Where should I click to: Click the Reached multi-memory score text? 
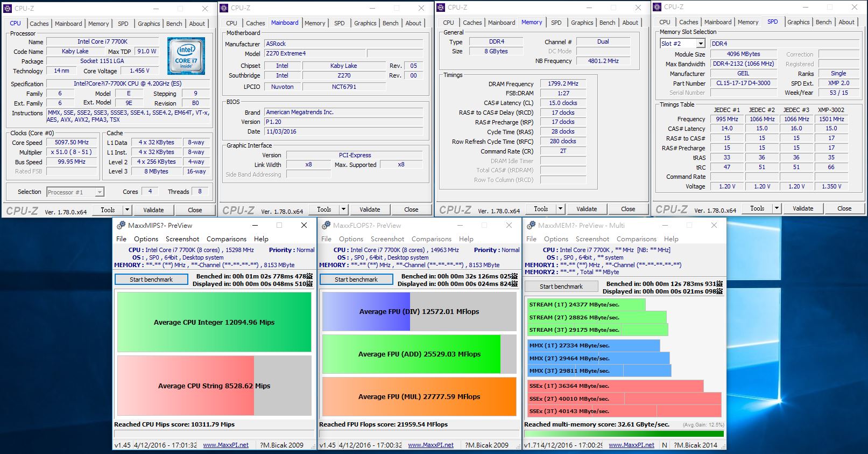point(597,424)
